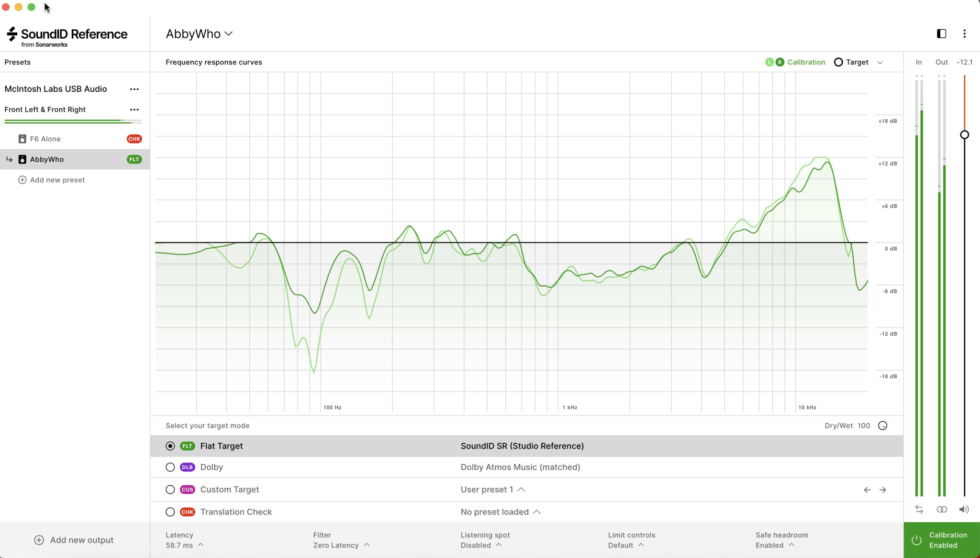
Task: Click the speaker icon beside AbbyWho preset
Action: click(x=22, y=160)
